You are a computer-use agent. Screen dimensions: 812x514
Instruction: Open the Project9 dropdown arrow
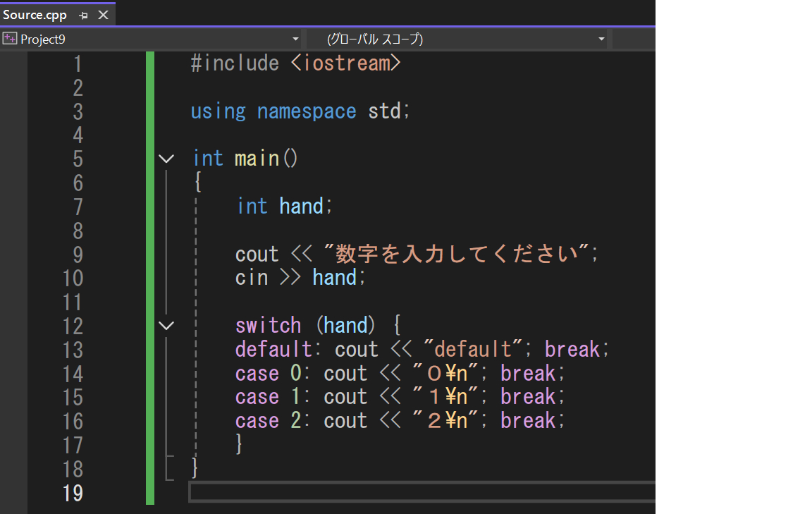[x=295, y=39]
